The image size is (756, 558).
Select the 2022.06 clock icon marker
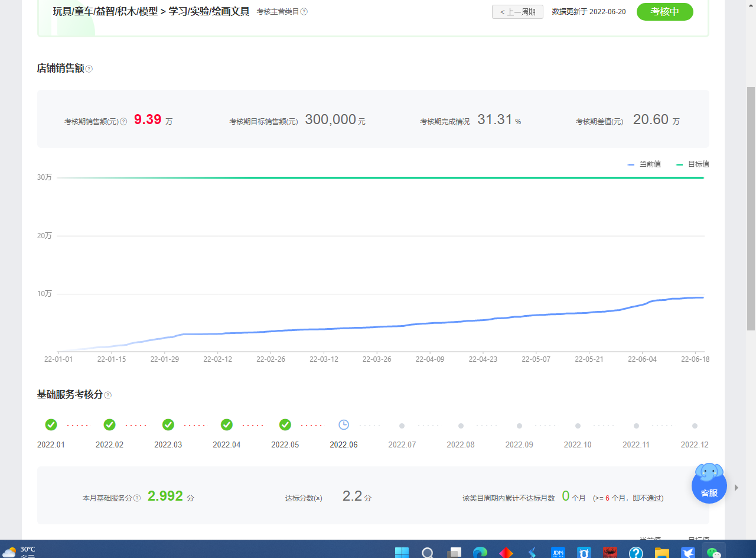point(344,425)
